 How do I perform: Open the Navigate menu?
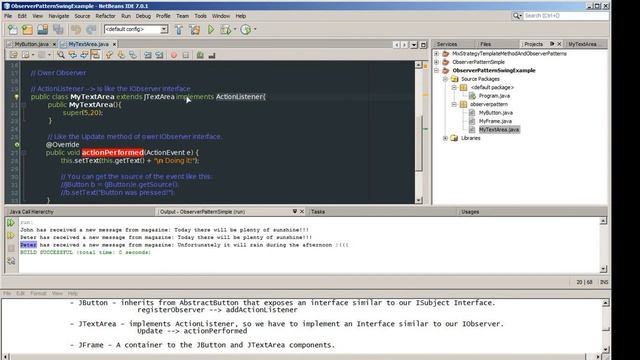(59, 16)
